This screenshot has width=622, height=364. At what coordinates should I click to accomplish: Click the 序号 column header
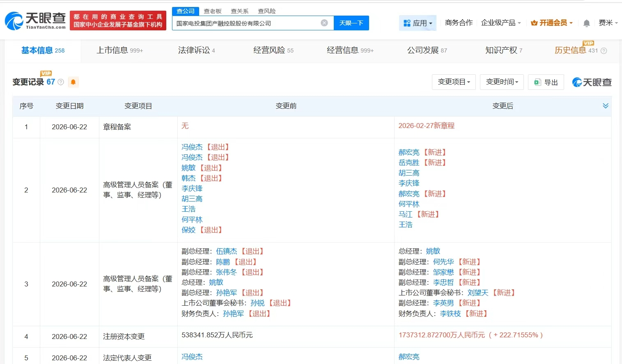point(26,106)
